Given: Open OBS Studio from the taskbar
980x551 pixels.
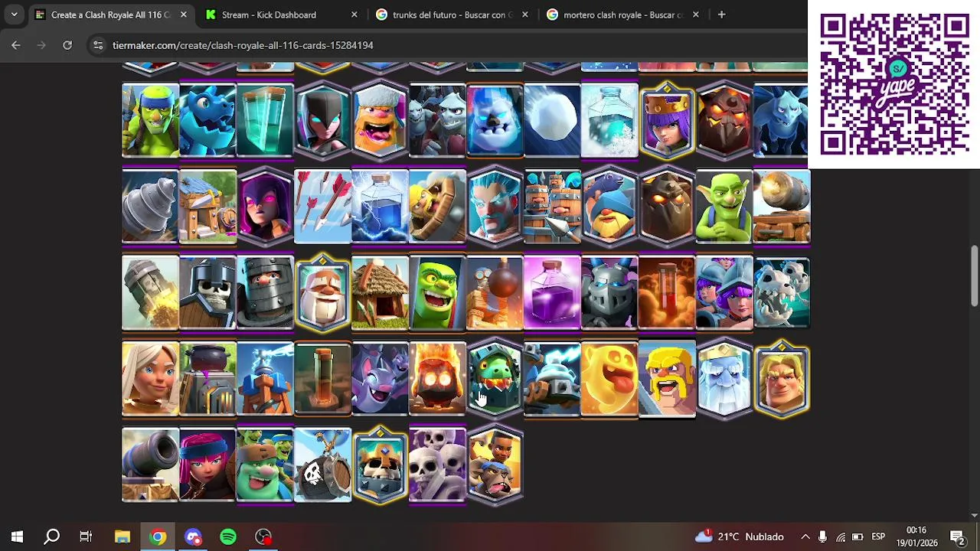Looking at the screenshot, I should (x=263, y=536).
